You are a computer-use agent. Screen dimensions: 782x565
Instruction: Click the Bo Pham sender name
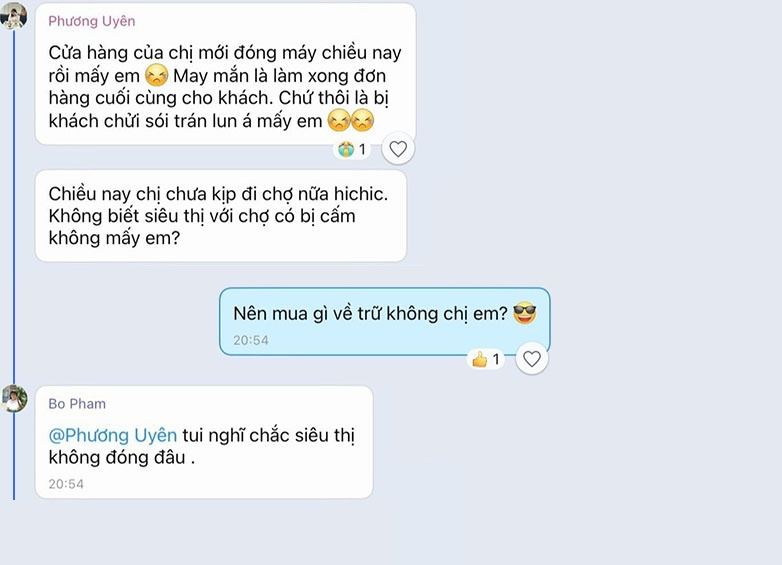[x=77, y=403]
